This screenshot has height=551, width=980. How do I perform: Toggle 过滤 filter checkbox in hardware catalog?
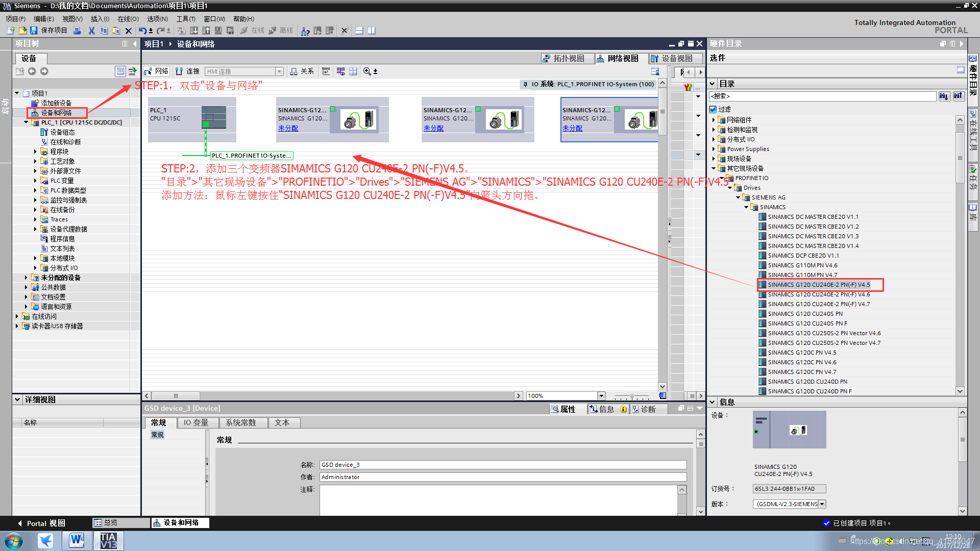coord(716,110)
